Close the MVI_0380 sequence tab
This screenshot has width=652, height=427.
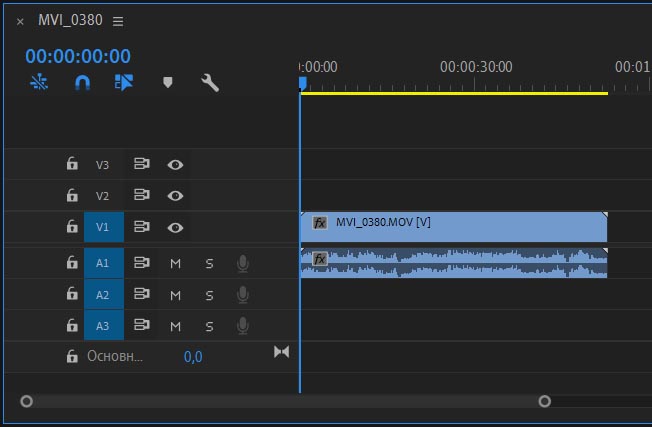point(20,21)
